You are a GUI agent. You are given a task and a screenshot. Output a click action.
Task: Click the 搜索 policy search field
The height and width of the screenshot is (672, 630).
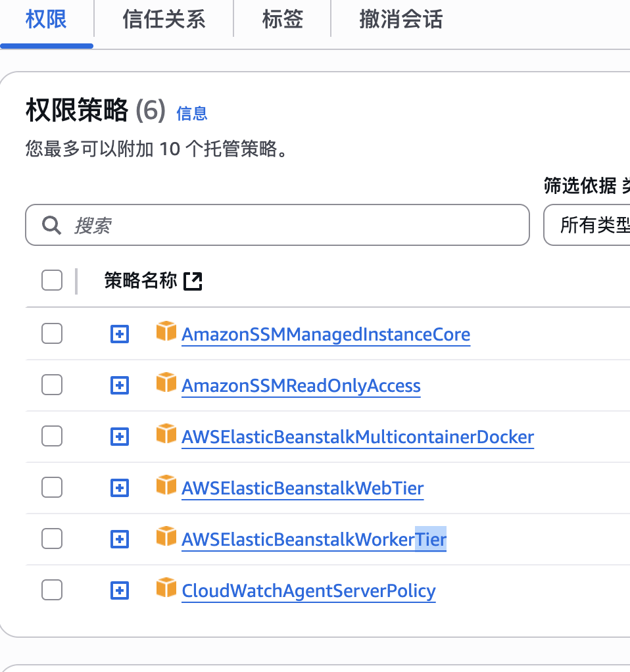(278, 225)
